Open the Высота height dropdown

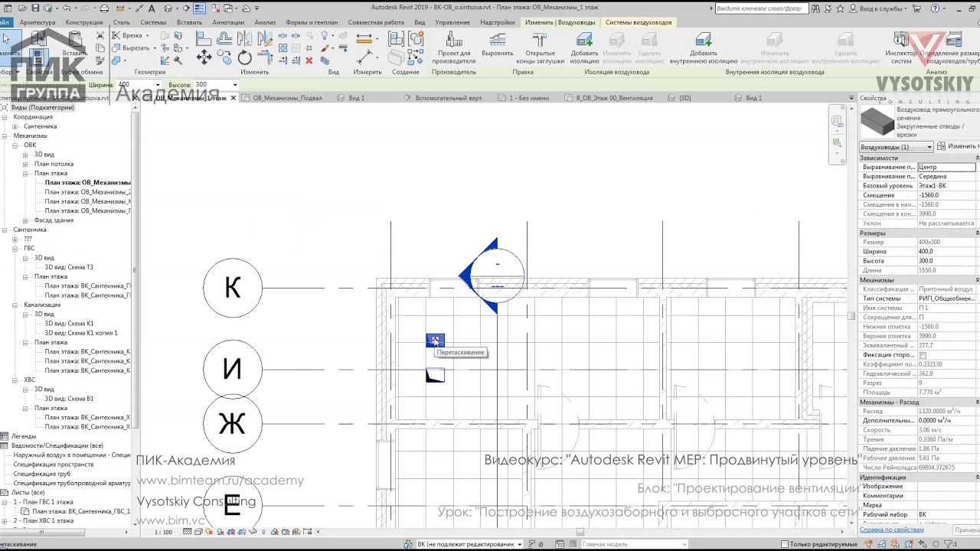[234, 85]
